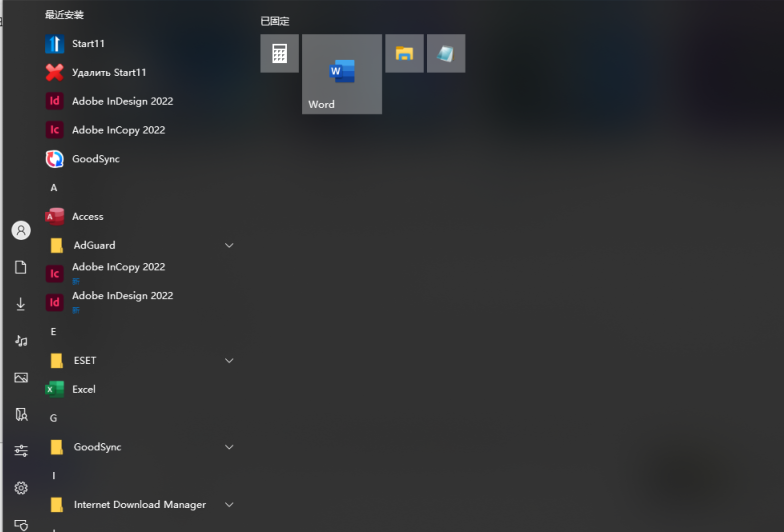
Task: Click the letter I section header
Action: [x=54, y=476]
